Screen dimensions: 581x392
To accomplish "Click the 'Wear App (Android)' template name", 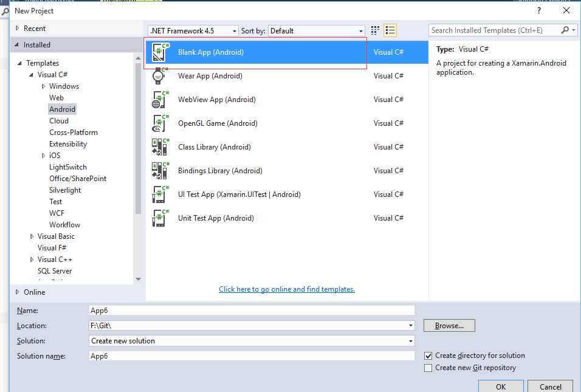I will tap(210, 76).
